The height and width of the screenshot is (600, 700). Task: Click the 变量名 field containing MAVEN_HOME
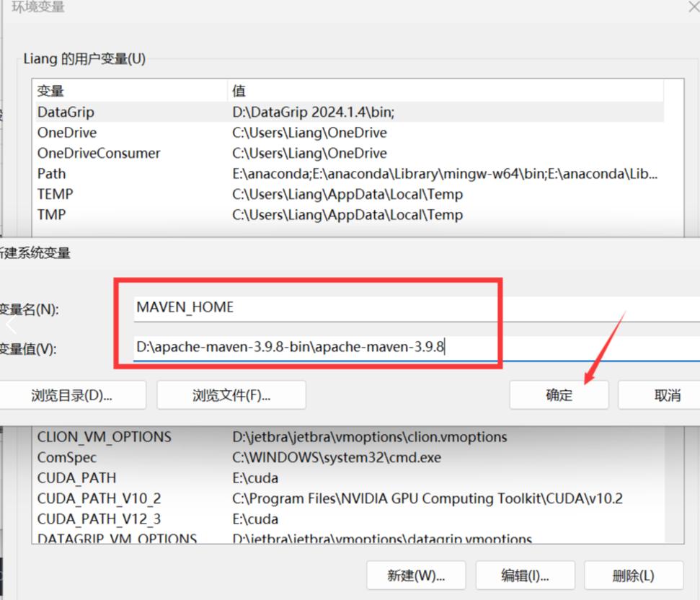[417, 308]
